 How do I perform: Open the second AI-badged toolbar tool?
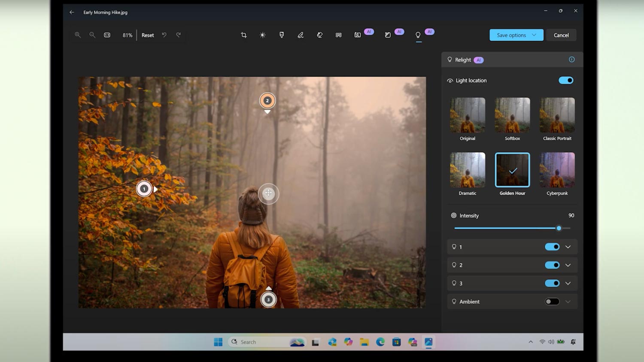tap(388, 35)
